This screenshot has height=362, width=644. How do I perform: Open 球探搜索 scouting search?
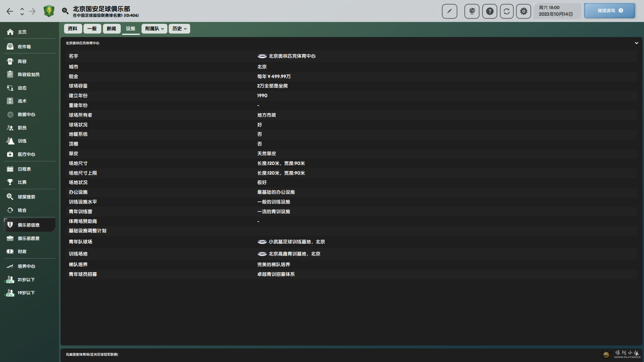pos(30,197)
